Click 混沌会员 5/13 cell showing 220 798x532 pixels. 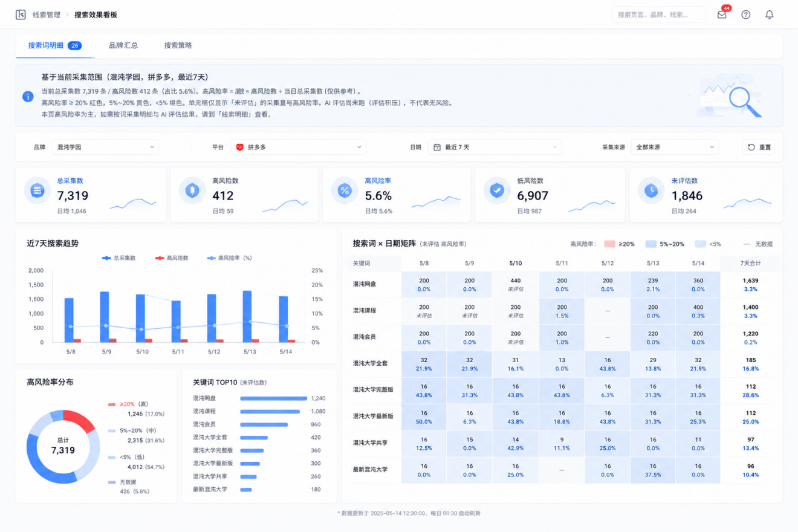point(653,338)
